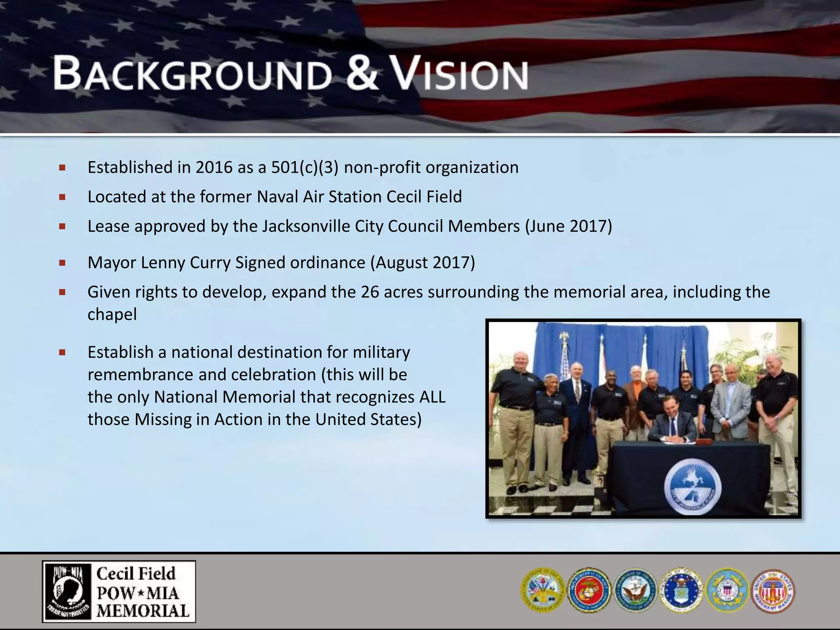Click the Background & Vision title

pyautogui.click(x=290, y=74)
